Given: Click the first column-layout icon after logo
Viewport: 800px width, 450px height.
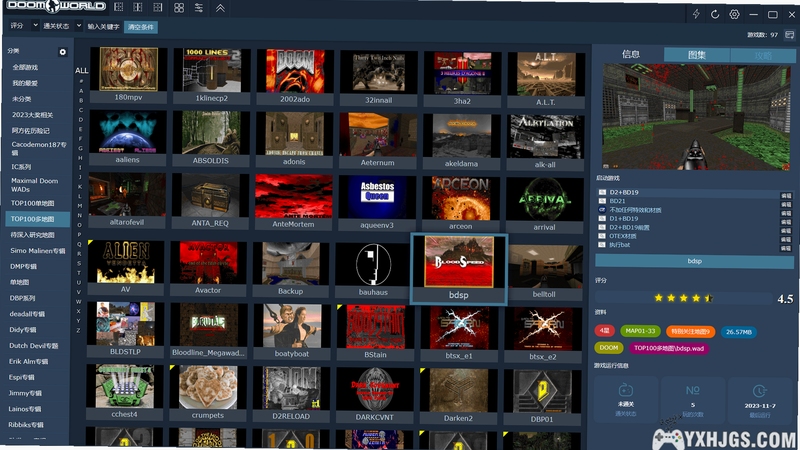Looking at the screenshot, I should 118,7.
